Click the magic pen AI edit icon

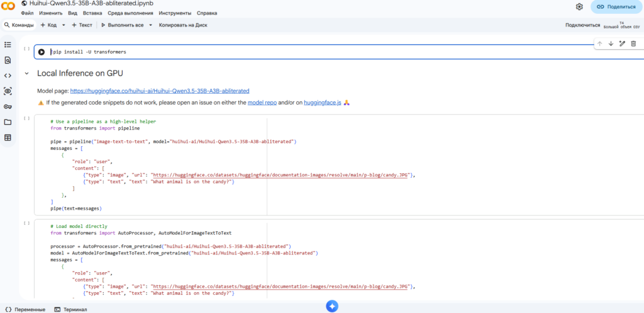click(x=622, y=43)
